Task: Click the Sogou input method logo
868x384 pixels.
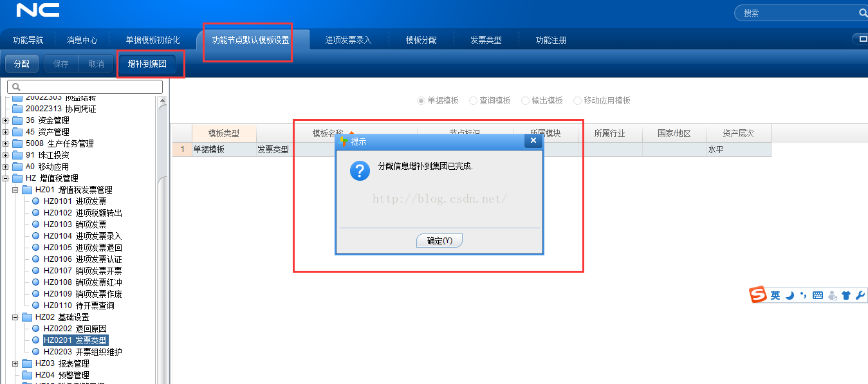Action: (758, 295)
